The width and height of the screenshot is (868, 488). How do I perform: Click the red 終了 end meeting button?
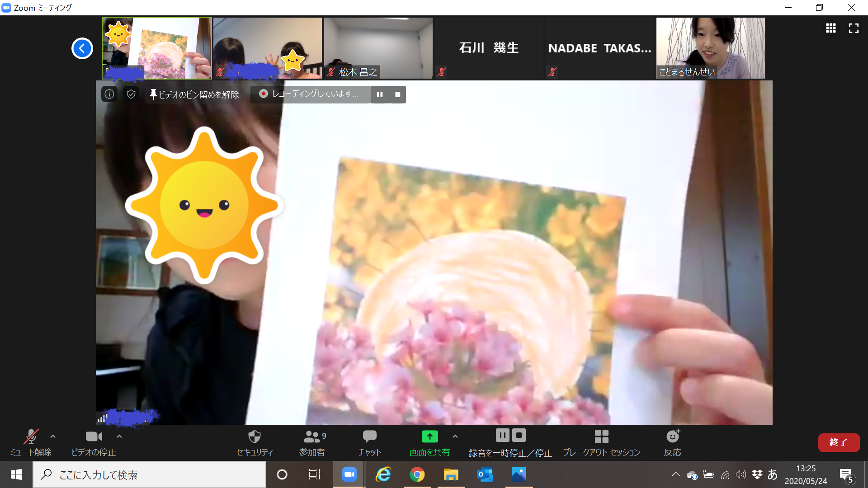(839, 442)
